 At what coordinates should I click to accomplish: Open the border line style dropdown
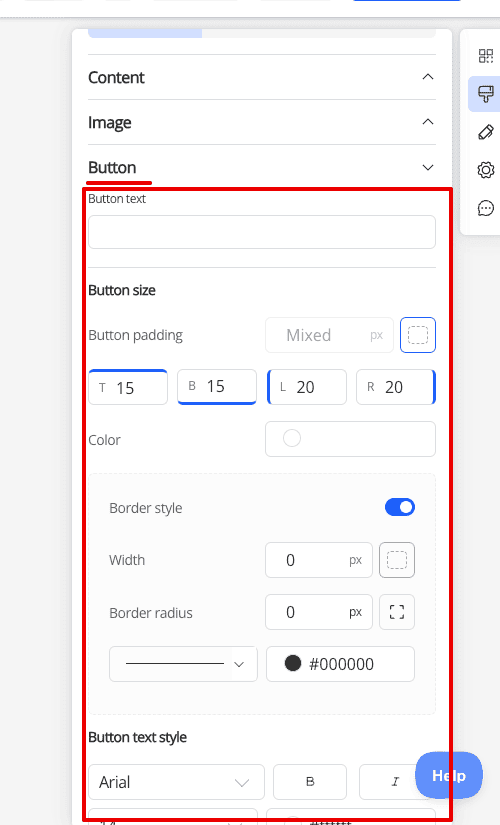(x=183, y=664)
